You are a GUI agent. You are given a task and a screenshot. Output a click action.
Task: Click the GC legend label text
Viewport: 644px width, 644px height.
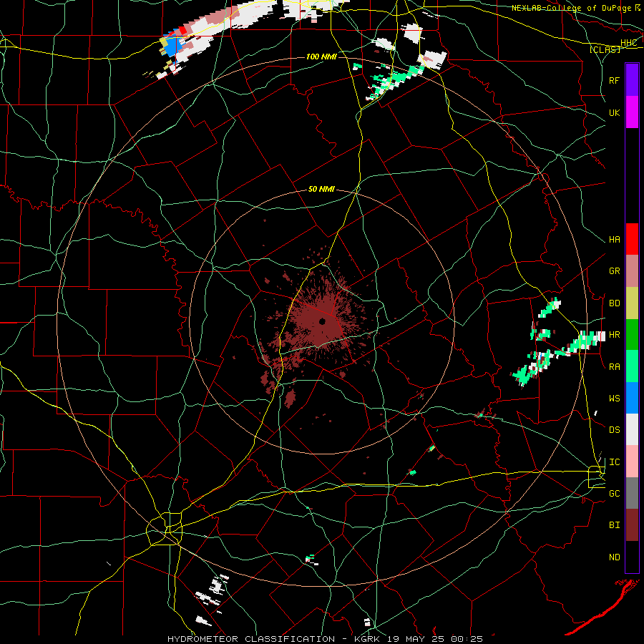[x=615, y=494]
